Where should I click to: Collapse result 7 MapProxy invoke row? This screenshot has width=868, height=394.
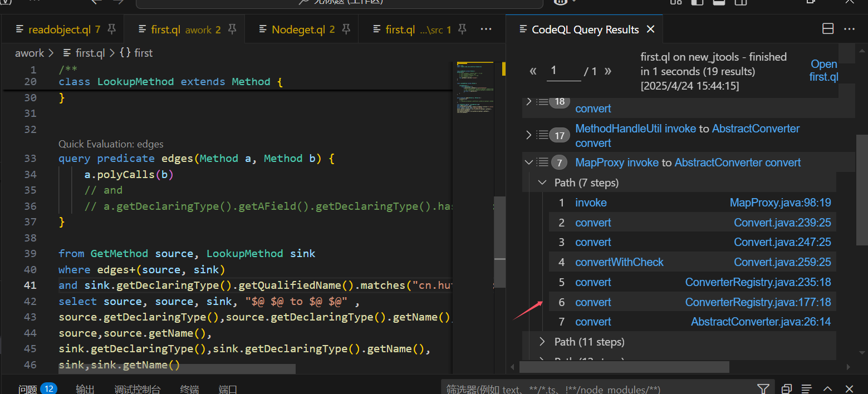[529, 162]
